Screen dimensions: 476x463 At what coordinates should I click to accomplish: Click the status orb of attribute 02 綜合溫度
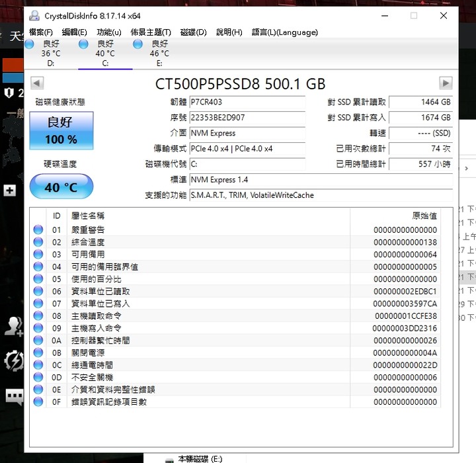tap(38, 242)
